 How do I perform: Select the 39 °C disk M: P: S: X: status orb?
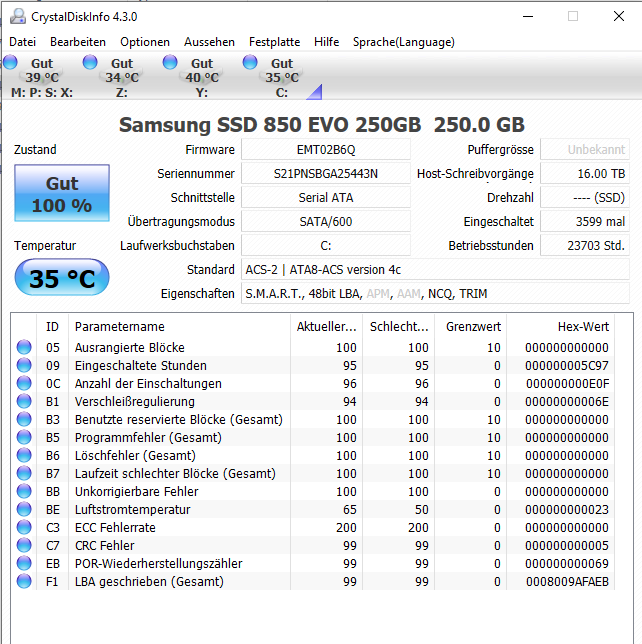pyautogui.click(x=10, y=62)
